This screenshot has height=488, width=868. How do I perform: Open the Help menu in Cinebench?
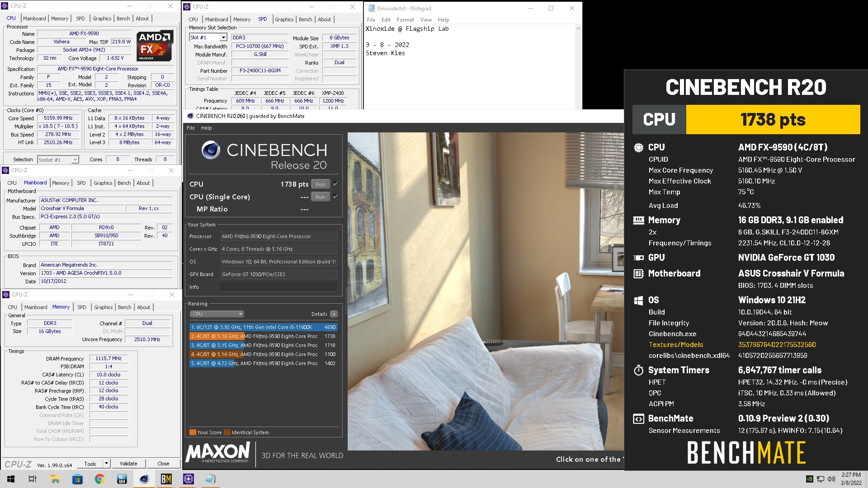(x=206, y=128)
